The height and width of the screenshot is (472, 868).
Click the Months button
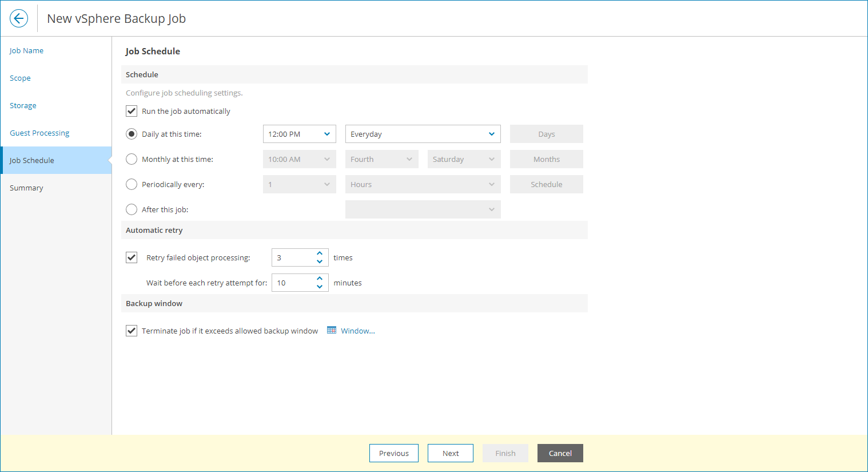547,159
